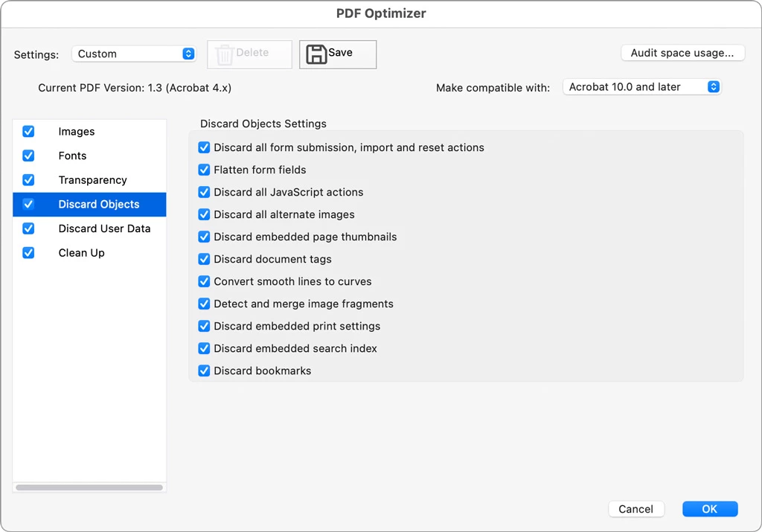Open the Make compatible with dropdown
Image resolution: width=762 pixels, height=532 pixels.
642,87
